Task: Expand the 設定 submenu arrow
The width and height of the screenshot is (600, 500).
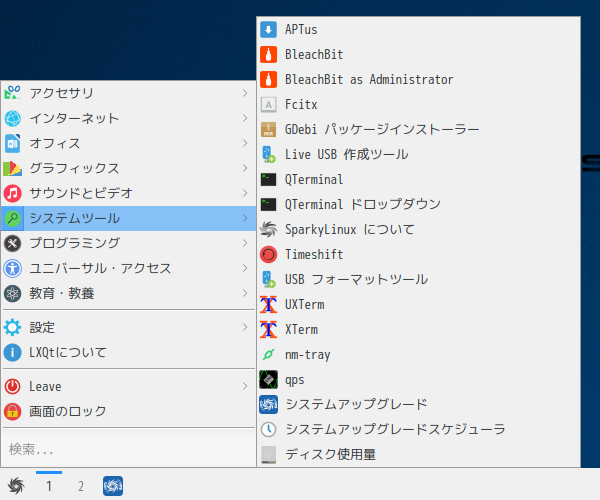Action: click(x=245, y=327)
